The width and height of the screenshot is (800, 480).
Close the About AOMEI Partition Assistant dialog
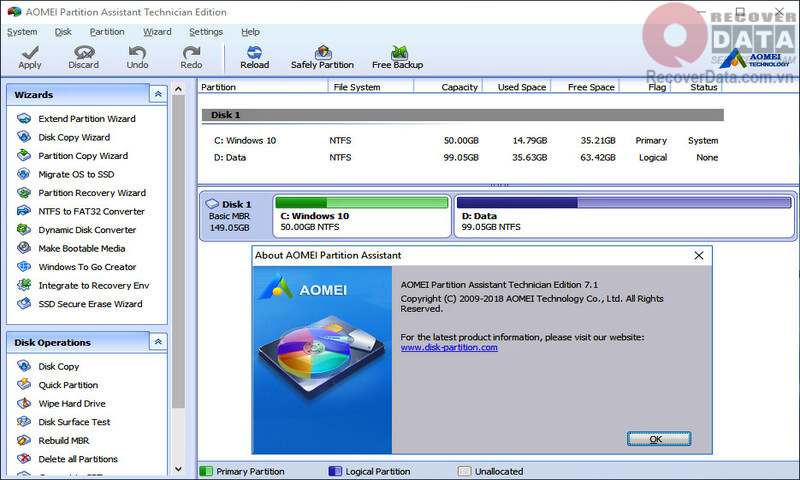(699, 255)
